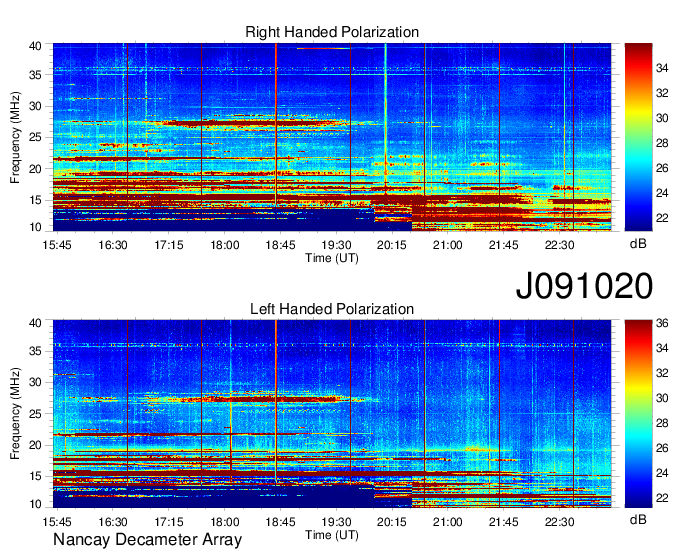Click the 30 MHz tick of Right Handed plot

coord(35,106)
